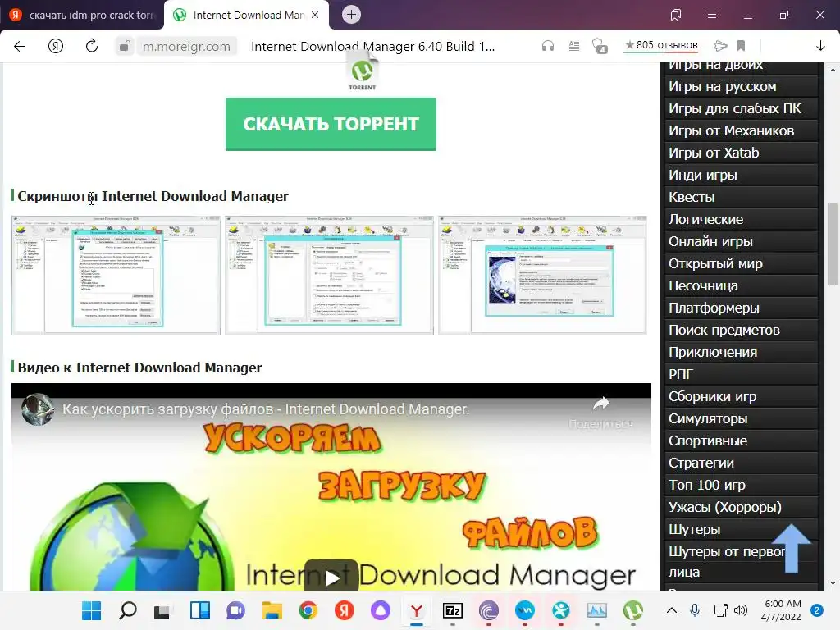The height and width of the screenshot is (630, 840).
Task: Go back using the browser back arrow
Action: [x=20, y=46]
